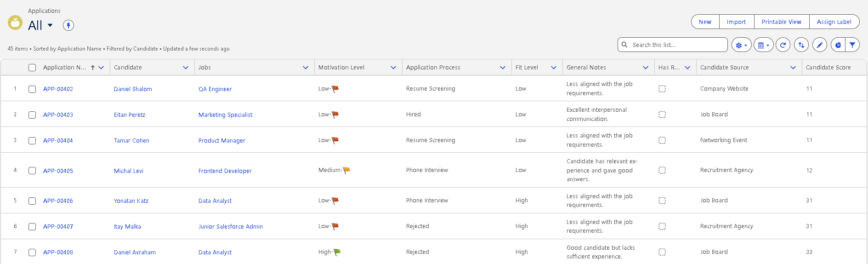Tick the checkbox for APP-00406 row

[32, 201]
